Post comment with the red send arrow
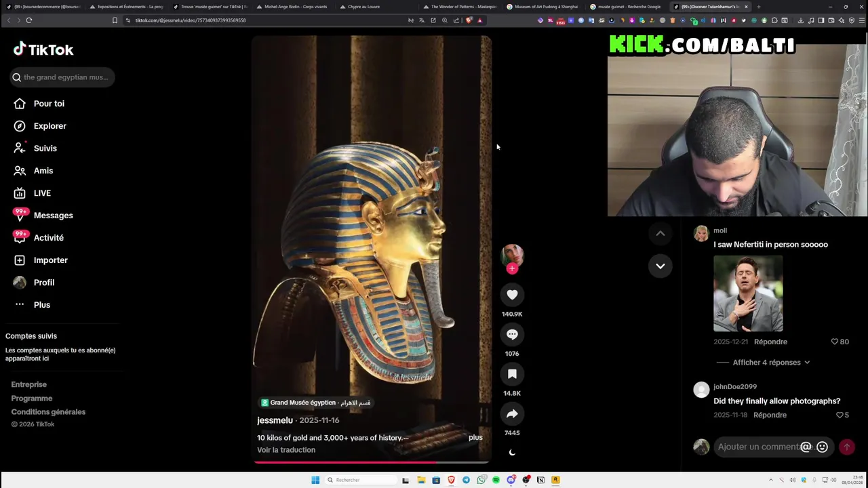The width and height of the screenshot is (868, 488). pos(846,447)
